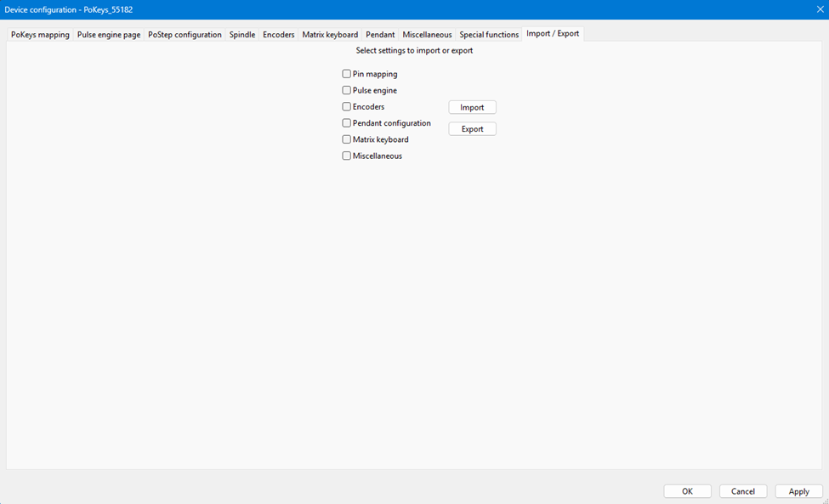This screenshot has width=829, height=504.
Task: Close the Device configuration window
Action: click(820, 9)
